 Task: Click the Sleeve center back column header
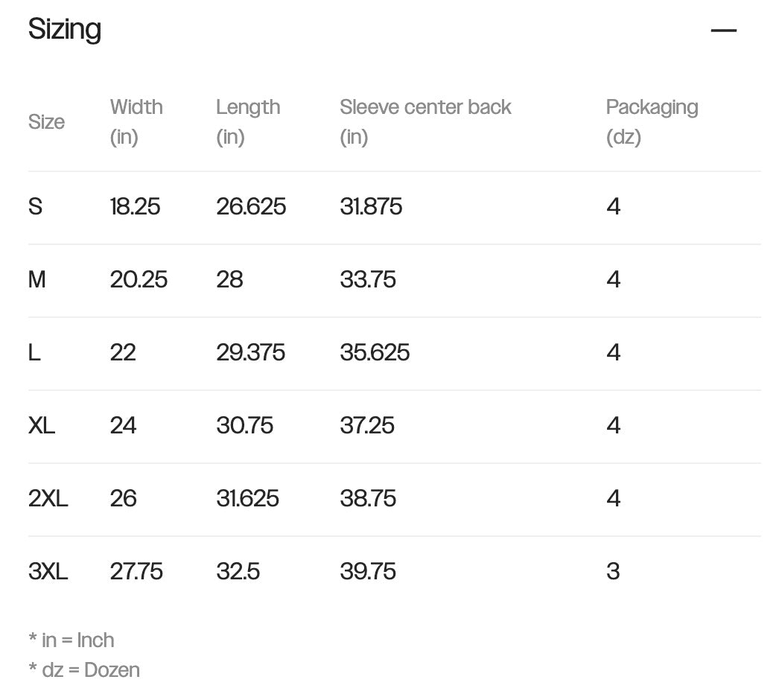(x=425, y=121)
